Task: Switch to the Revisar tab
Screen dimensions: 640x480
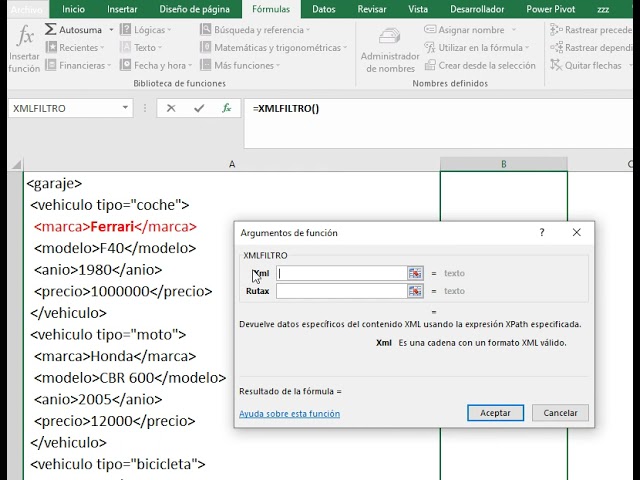Action: click(x=372, y=9)
